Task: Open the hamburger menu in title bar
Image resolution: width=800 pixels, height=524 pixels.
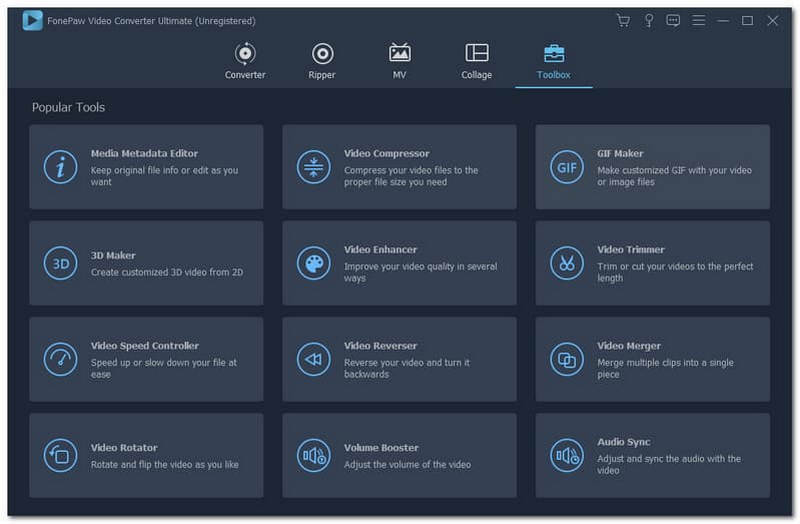Action: pos(698,21)
